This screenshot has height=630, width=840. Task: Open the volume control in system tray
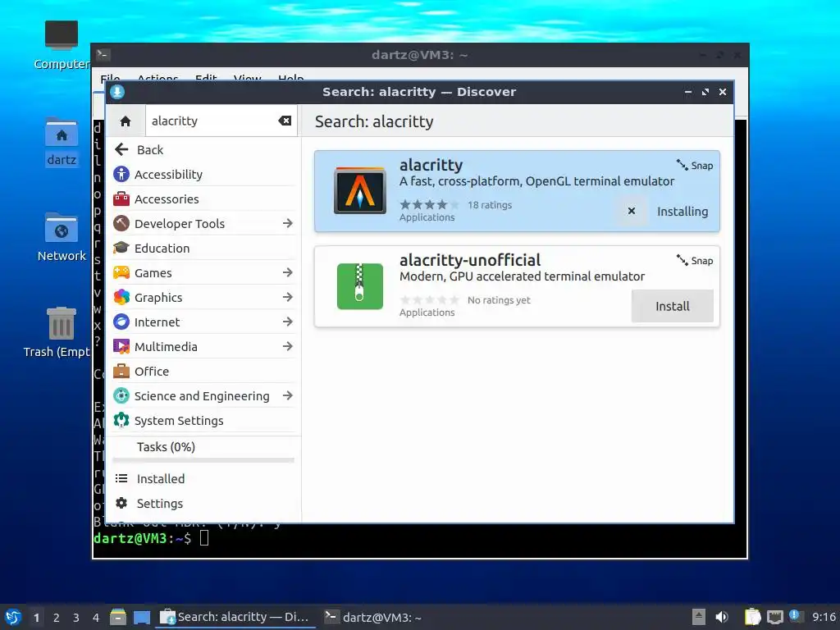tap(722, 617)
